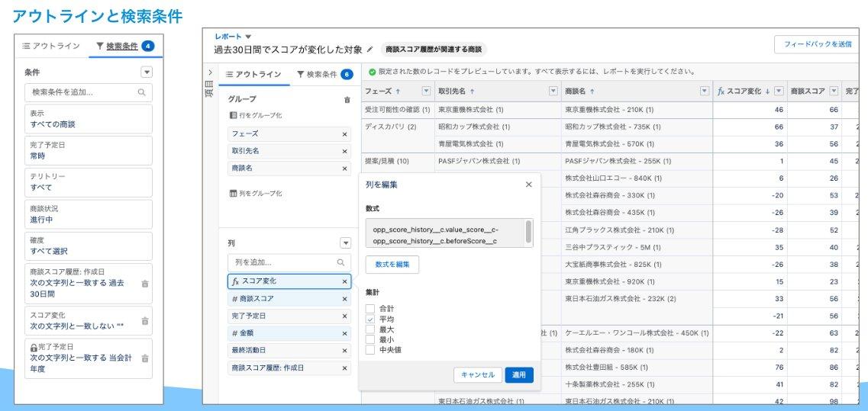Click the 適用 button
The image size is (868, 411).
[x=519, y=375]
